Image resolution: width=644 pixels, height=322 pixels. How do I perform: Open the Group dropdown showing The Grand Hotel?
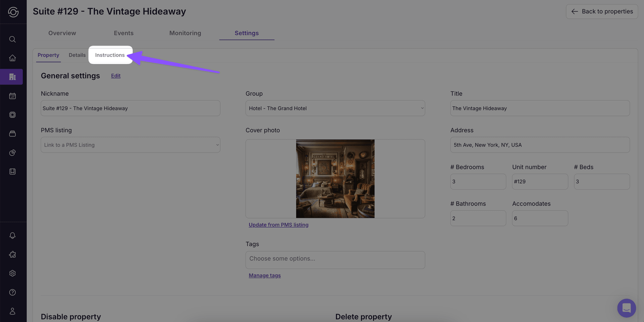pos(335,108)
